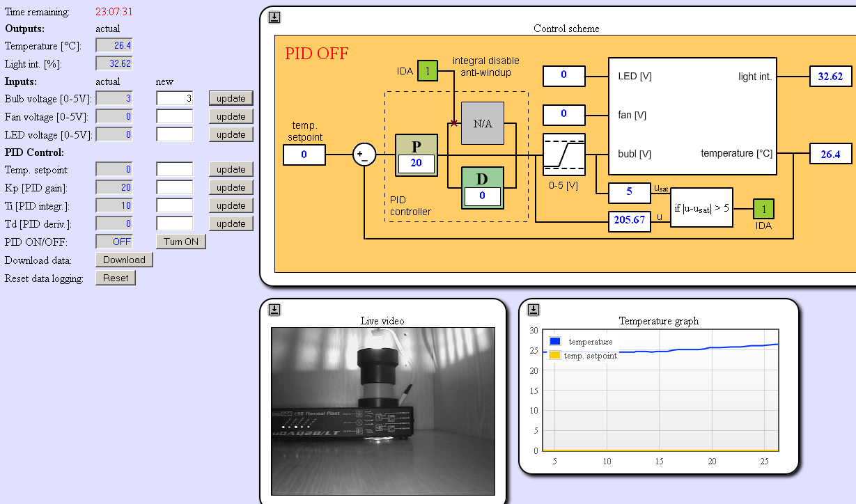This screenshot has height=504, width=856.
Task: Click the actual Kp field showing 20
Action: [114, 187]
